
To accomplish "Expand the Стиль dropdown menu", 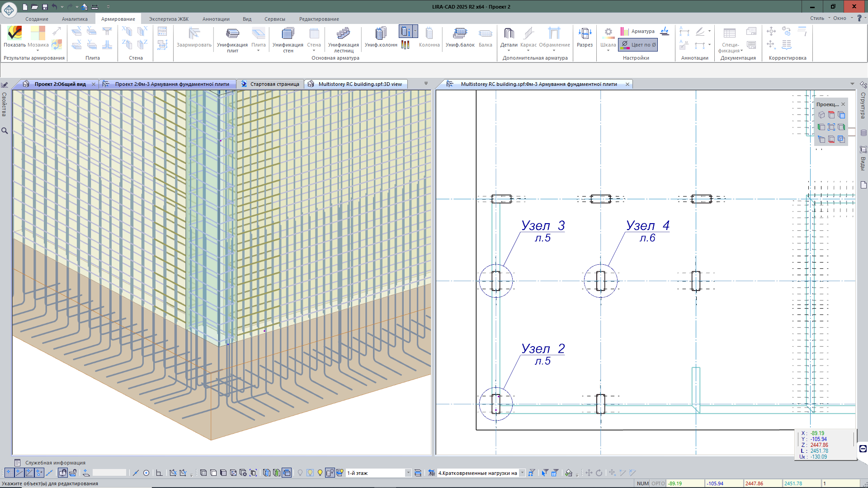I will [819, 18].
